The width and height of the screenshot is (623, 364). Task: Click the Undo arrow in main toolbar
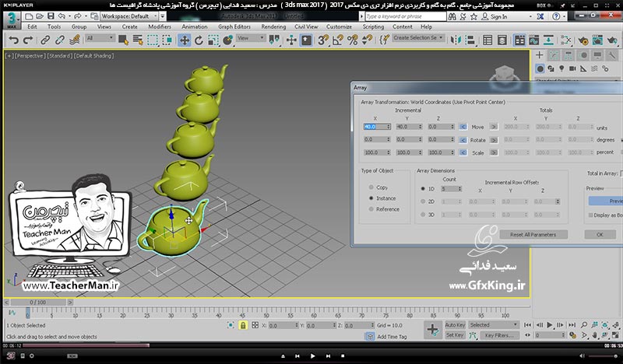click(13, 40)
